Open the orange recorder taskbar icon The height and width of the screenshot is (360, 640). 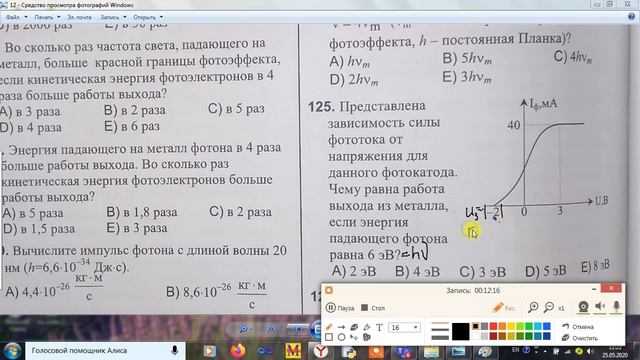[376, 351]
